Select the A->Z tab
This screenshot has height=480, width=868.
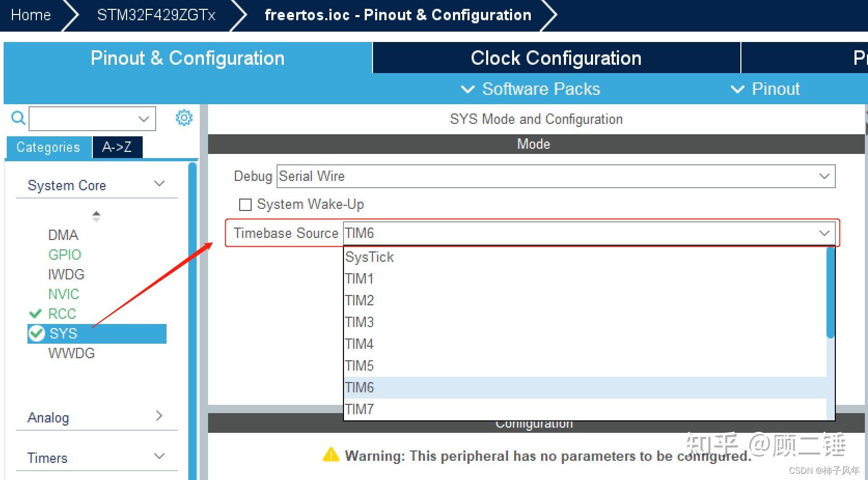point(117,147)
